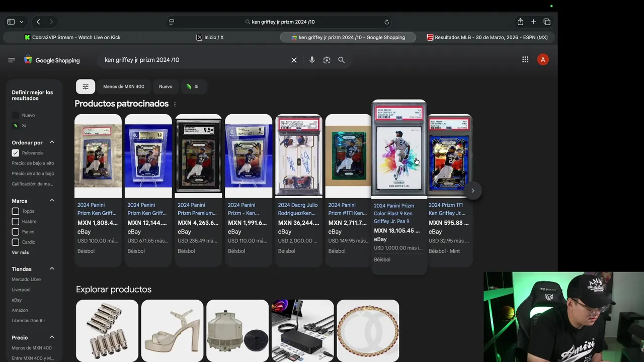Open Panini Prizm Premium card MXN 4,263.6
644x362 pixels.
(x=198, y=156)
